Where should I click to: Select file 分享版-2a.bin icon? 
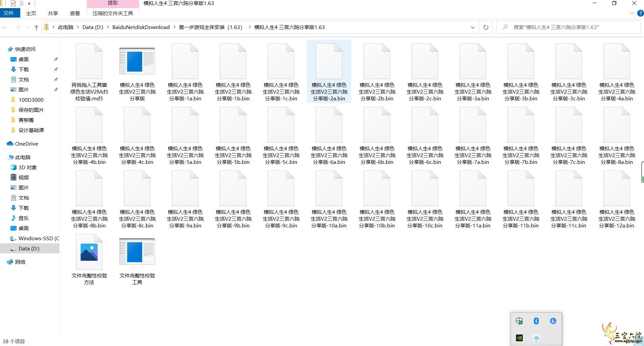(329, 61)
